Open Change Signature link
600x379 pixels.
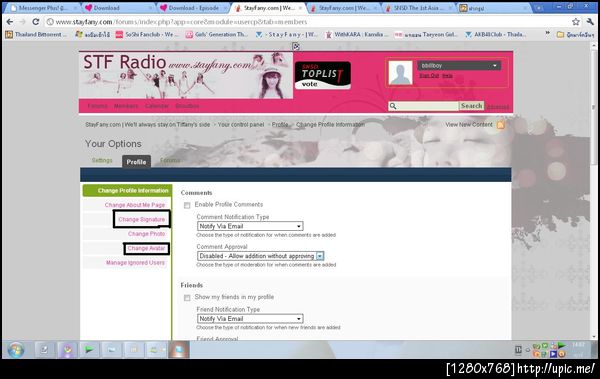pyautogui.click(x=142, y=219)
